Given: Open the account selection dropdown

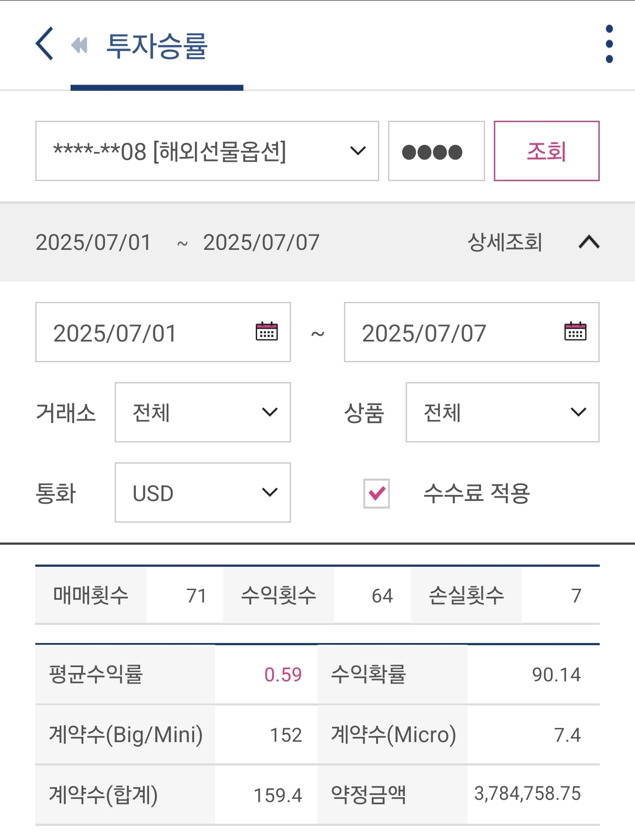Looking at the screenshot, I should (207, 151).
